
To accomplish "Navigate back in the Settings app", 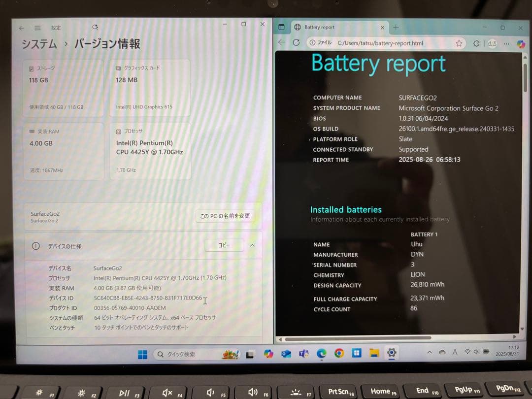I will [x=20, y=28].
